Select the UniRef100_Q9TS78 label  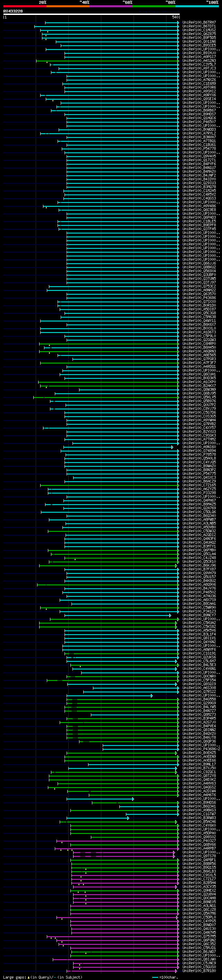point(199,856)
